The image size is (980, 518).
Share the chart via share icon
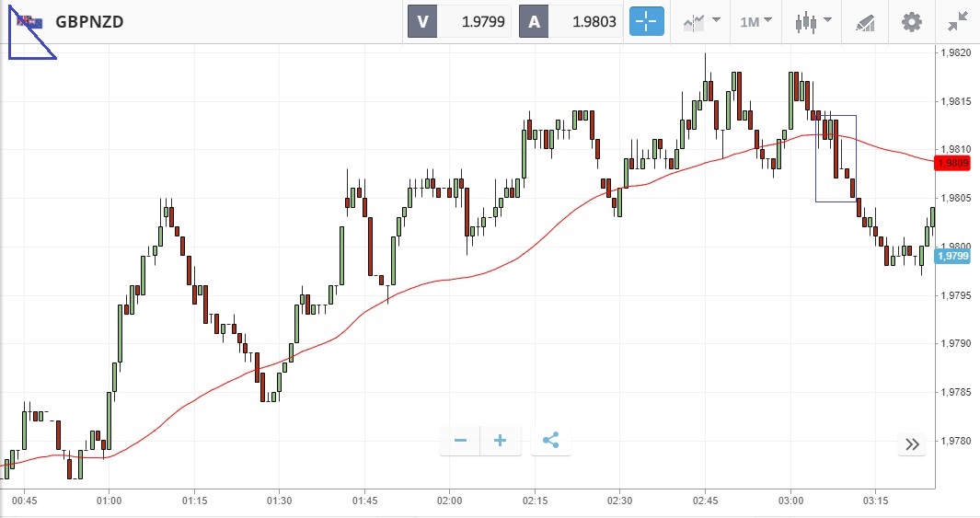pos(550,441)
